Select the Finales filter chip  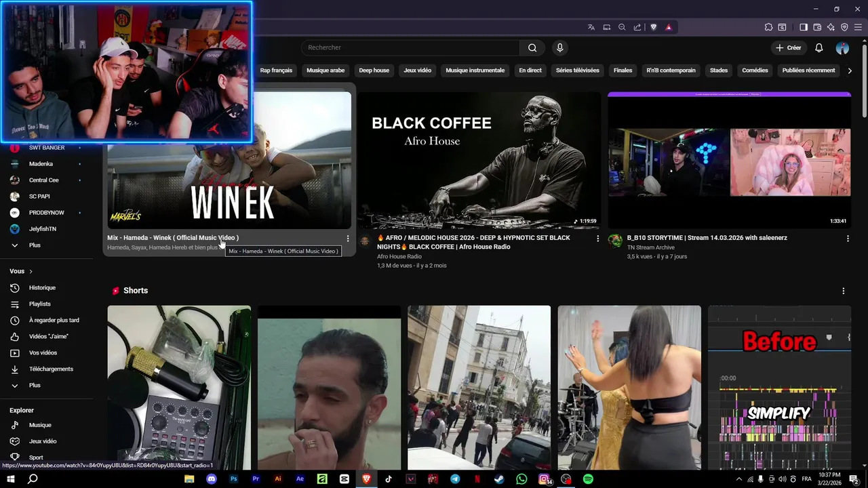(x=623, y=70)
